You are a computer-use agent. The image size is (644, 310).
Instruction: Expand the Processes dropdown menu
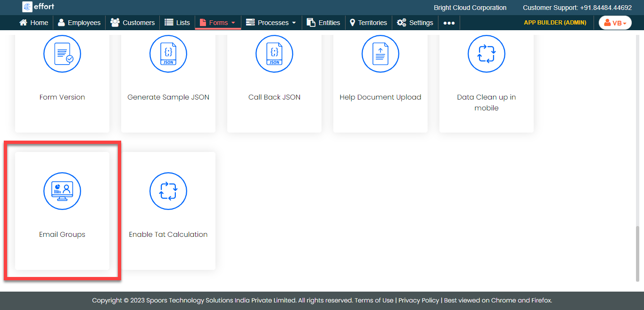pos(272,23)
